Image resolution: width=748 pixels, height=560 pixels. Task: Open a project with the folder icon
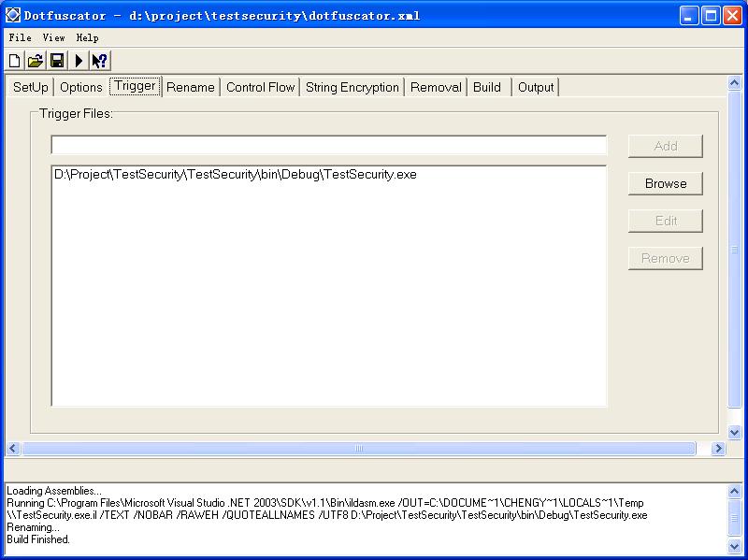click(x=36, y=61)
